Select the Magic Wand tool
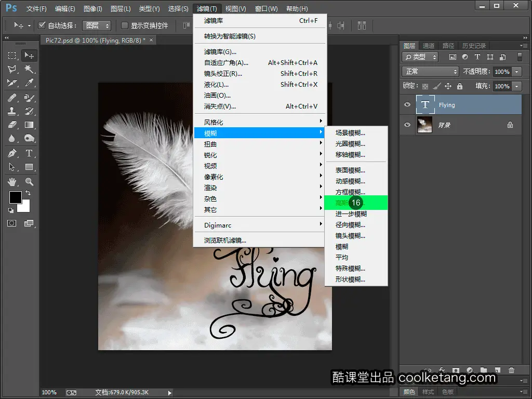Screen dimensions: 532x399 (29, 69)
